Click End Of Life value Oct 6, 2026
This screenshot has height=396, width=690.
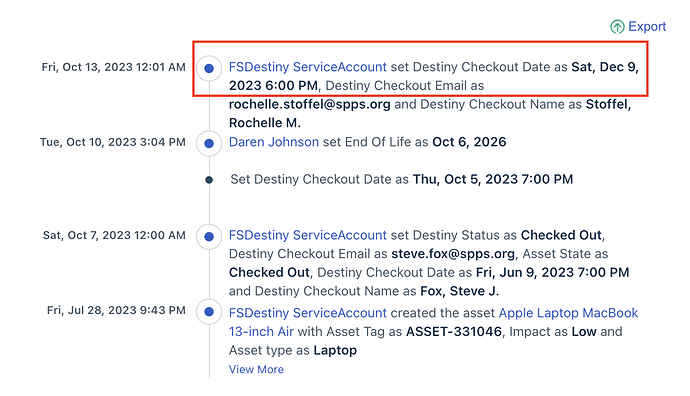click(x=469, y=142)
